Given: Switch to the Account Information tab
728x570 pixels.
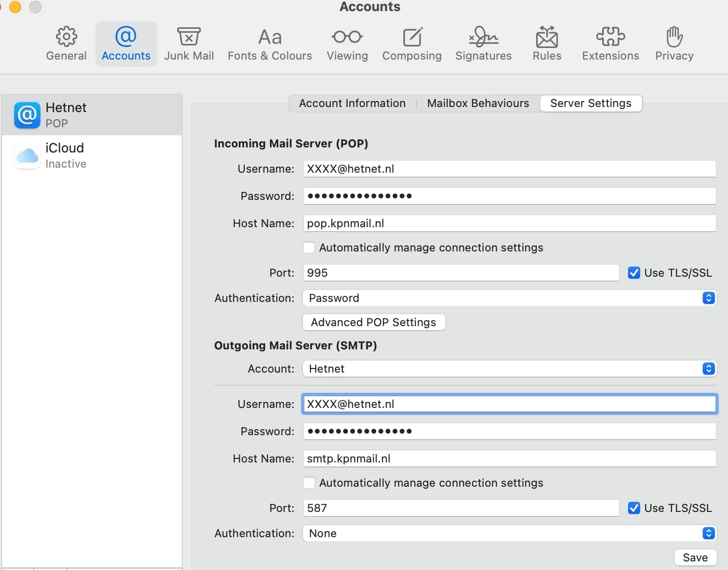Looking at the screenshot, I should (352, 103).
